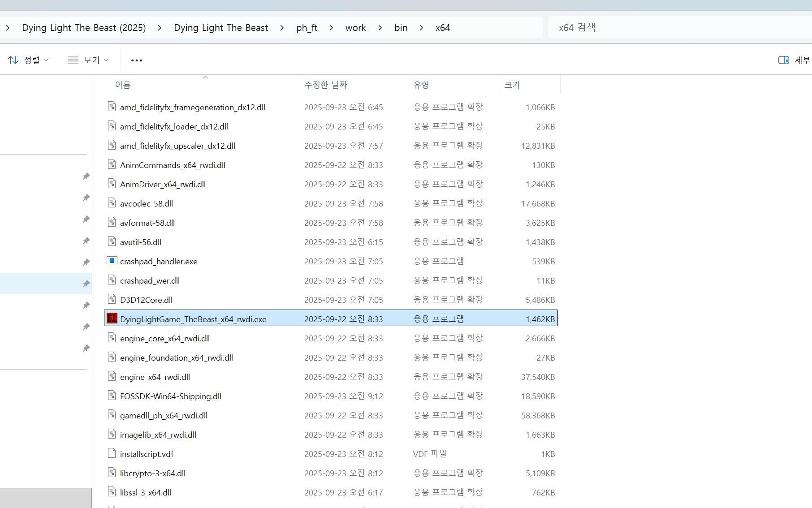Click the EOSSDK-Win64-Shipping.dll file icon

pos(112,396)
